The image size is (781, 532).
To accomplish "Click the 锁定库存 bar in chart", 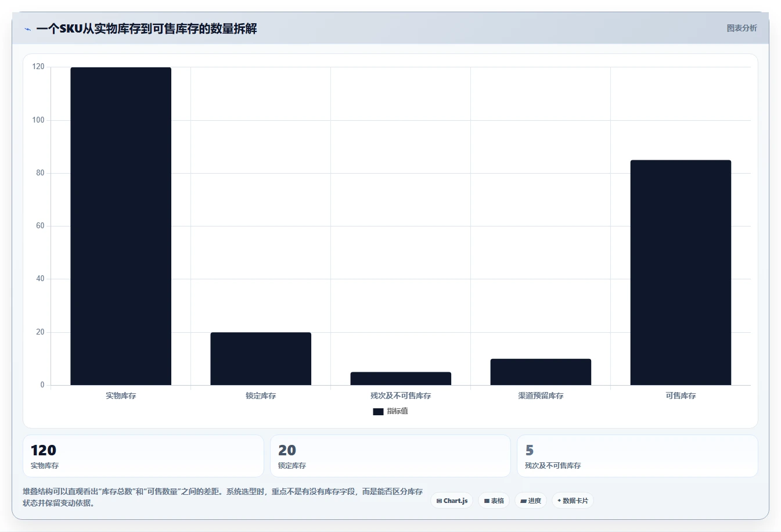I will (x=261, y=358).
